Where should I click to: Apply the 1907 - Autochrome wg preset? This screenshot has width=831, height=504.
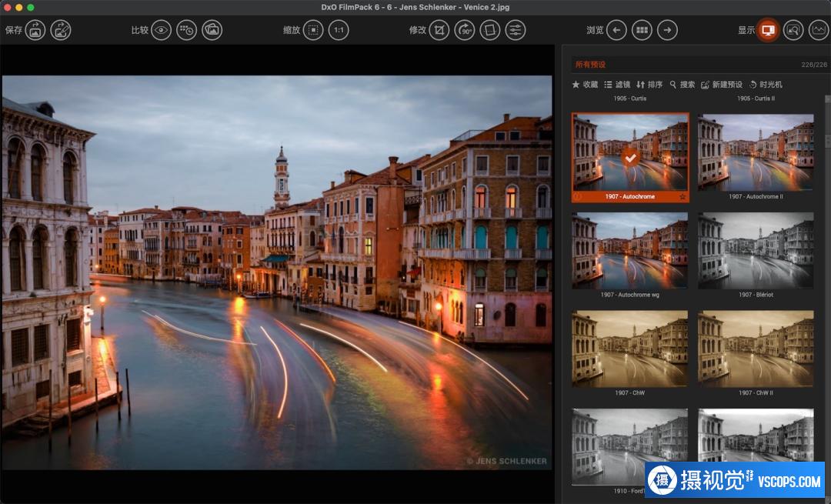tap(629, 251)
